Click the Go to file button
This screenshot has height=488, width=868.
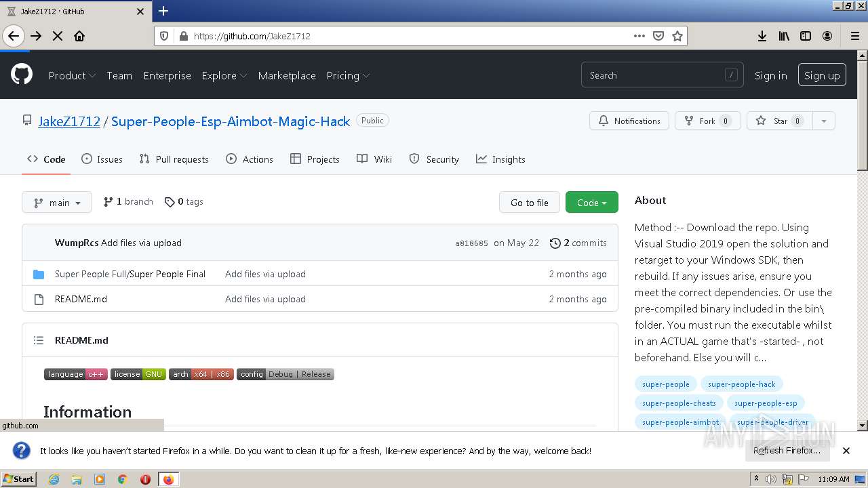(530, 202)
